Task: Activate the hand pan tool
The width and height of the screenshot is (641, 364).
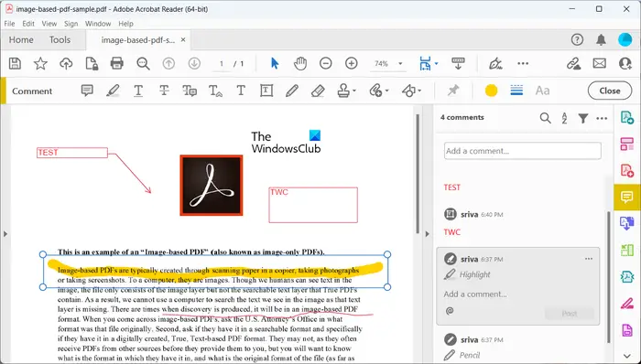Action: (x=300, y=63)
